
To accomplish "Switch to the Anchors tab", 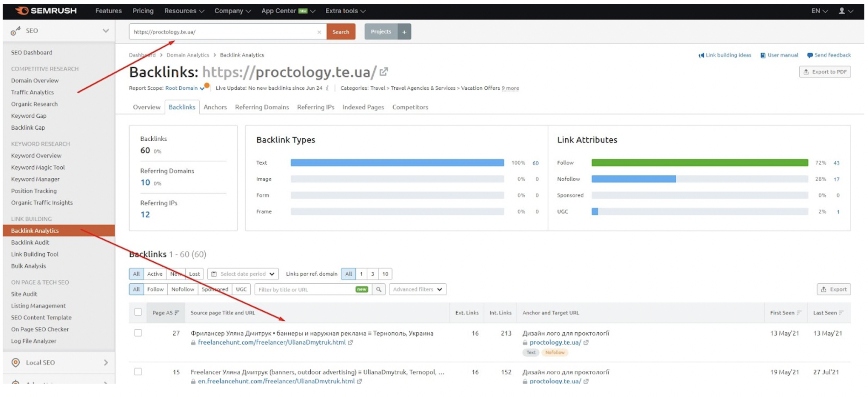I will [x=215, y=107].
